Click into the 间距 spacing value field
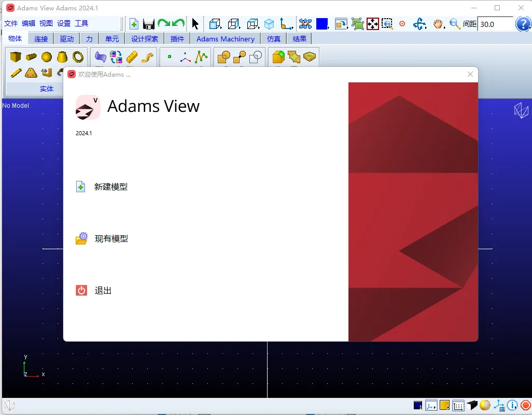The height and width of the screenshot is (415, 532). [495, 24]
